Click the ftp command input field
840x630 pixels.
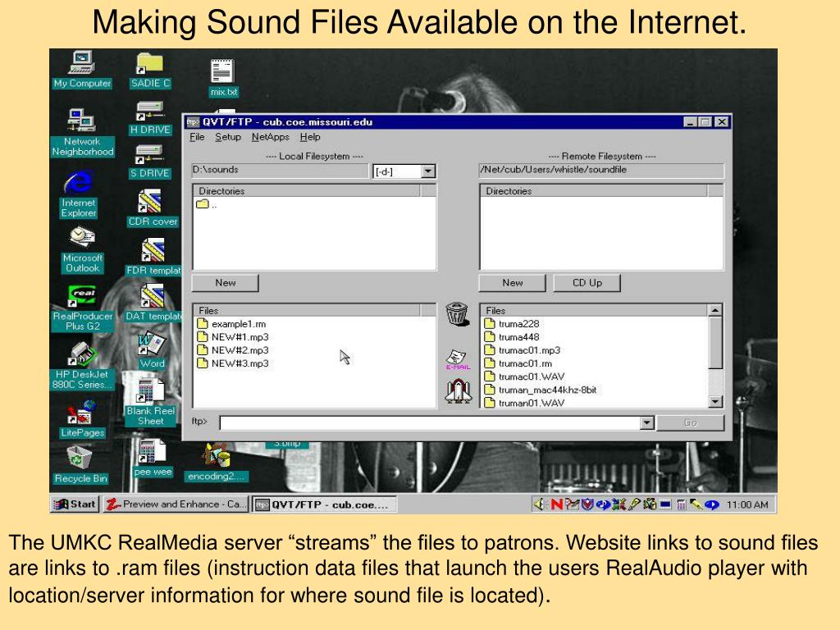tap(430, 422)
